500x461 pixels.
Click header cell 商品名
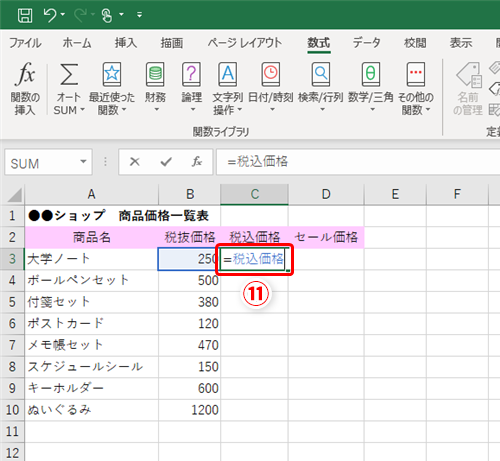point(92,238)
